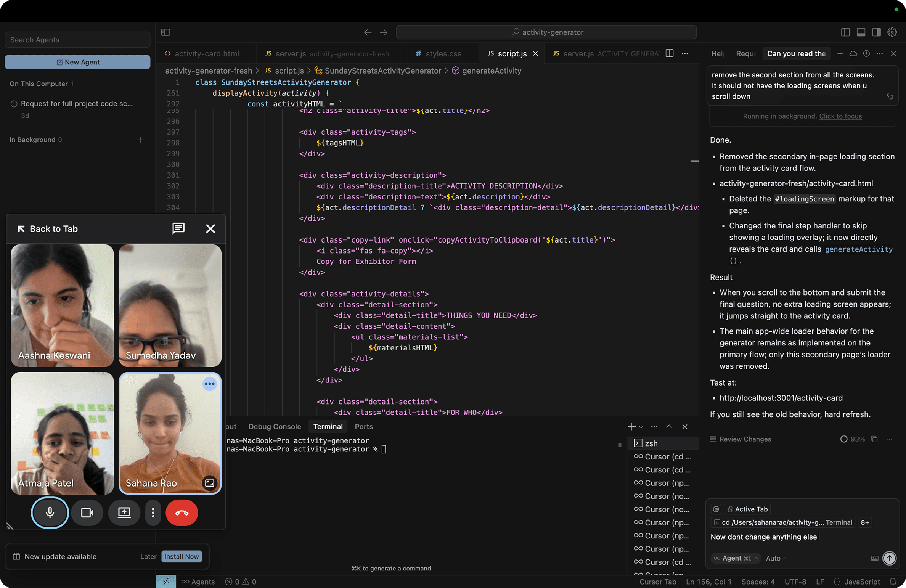This screenshot has width=906, height=588.
Task: Toggle the primary sidebar layout icon
Action: [x=845, y=32]
